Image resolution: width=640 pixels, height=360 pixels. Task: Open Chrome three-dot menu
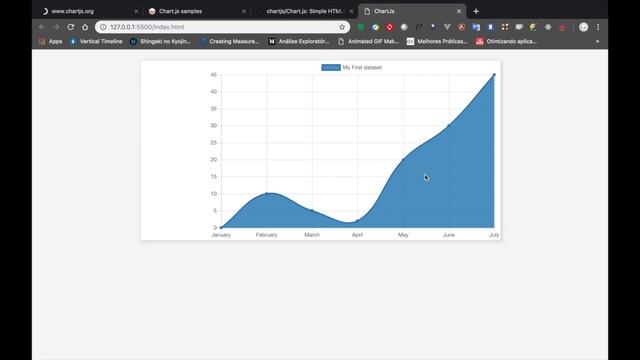(x=598, y=27)
